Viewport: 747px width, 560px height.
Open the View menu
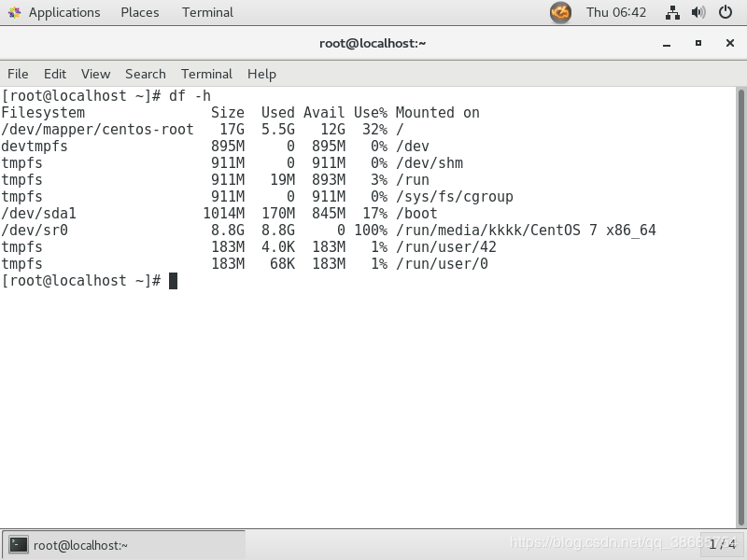coord(95,75)
